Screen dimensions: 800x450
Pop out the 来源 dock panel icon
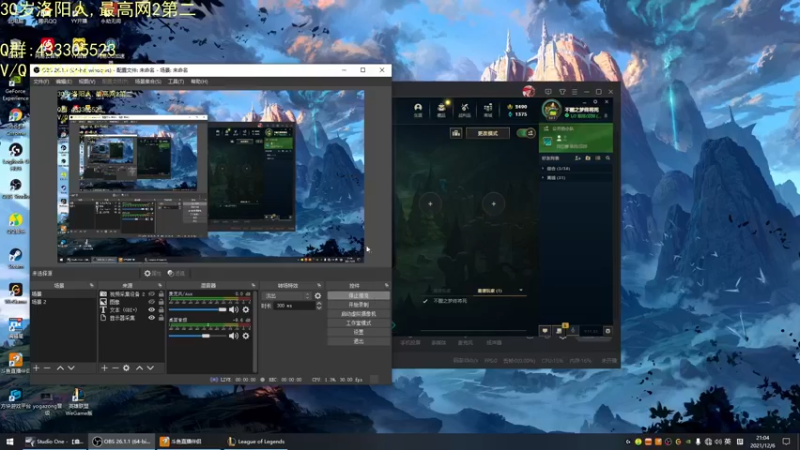(160, 285)
